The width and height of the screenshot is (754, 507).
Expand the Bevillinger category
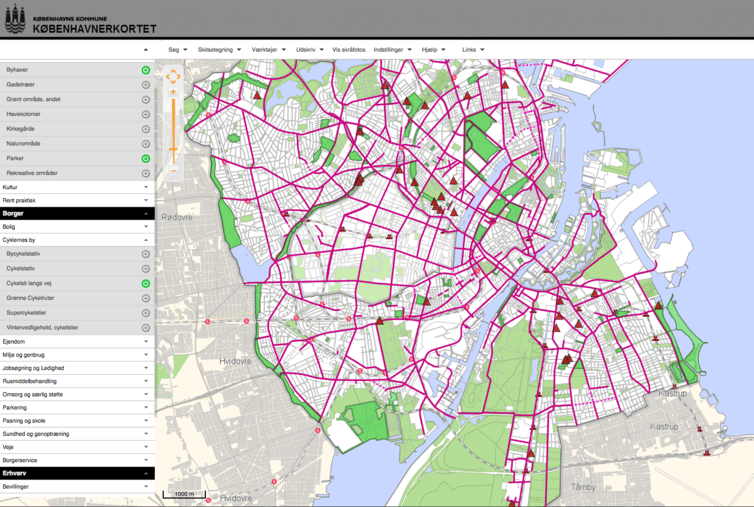[x=77, y=487]
